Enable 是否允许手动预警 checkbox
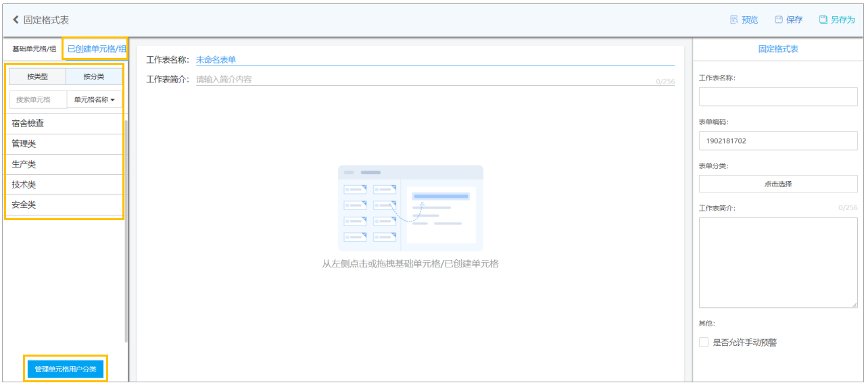Image resolution: width=868 pixels, height=387 pixels. 704,342
